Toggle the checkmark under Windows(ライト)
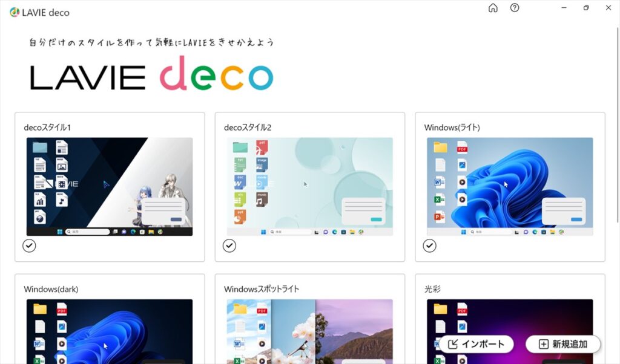The image size is (620, 364). click(x=429, y=245)
